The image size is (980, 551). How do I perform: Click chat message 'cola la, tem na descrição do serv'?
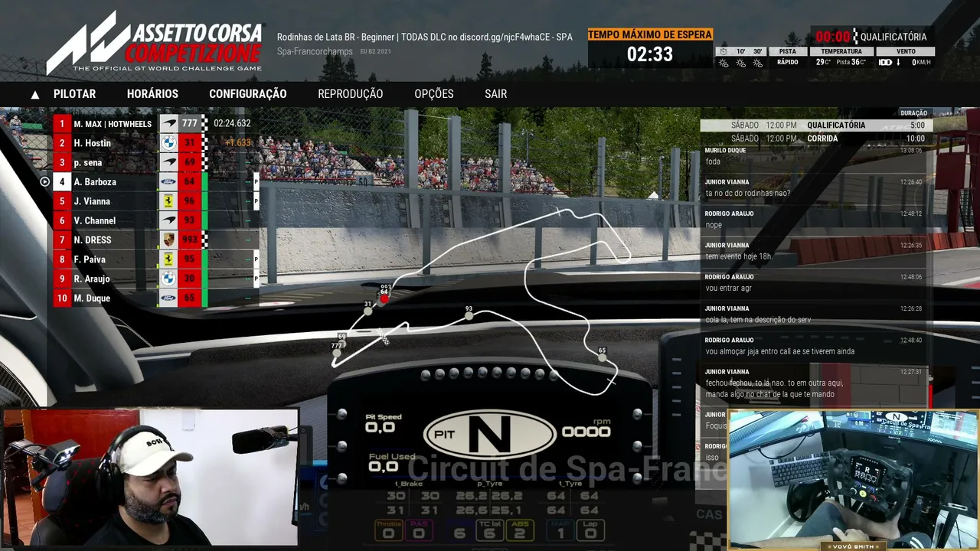[758, 320]
